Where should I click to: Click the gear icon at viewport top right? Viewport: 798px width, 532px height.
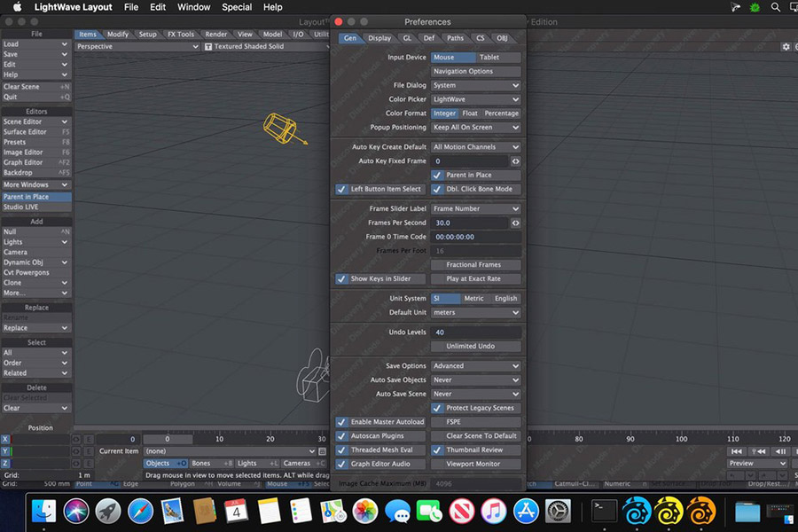tap(786, 46)
